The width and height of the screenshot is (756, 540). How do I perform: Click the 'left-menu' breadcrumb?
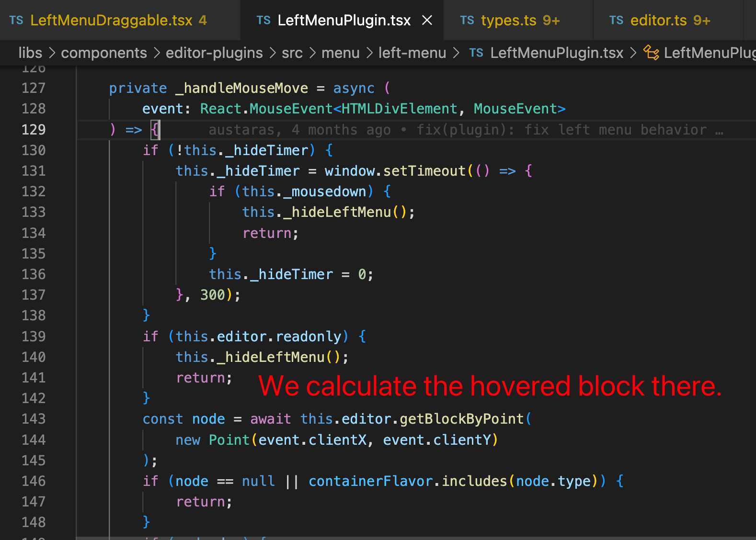click(x=412, y=53)
